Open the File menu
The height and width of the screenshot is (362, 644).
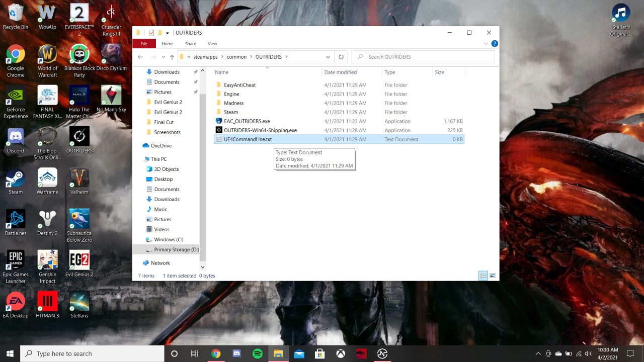pyautogui.click(x=144, y=44)
